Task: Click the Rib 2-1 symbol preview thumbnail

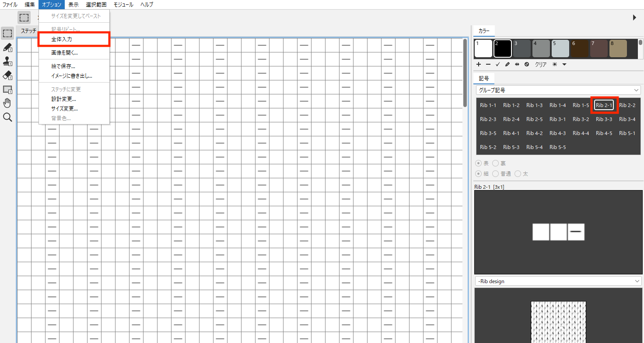Action: pos(558,232)
